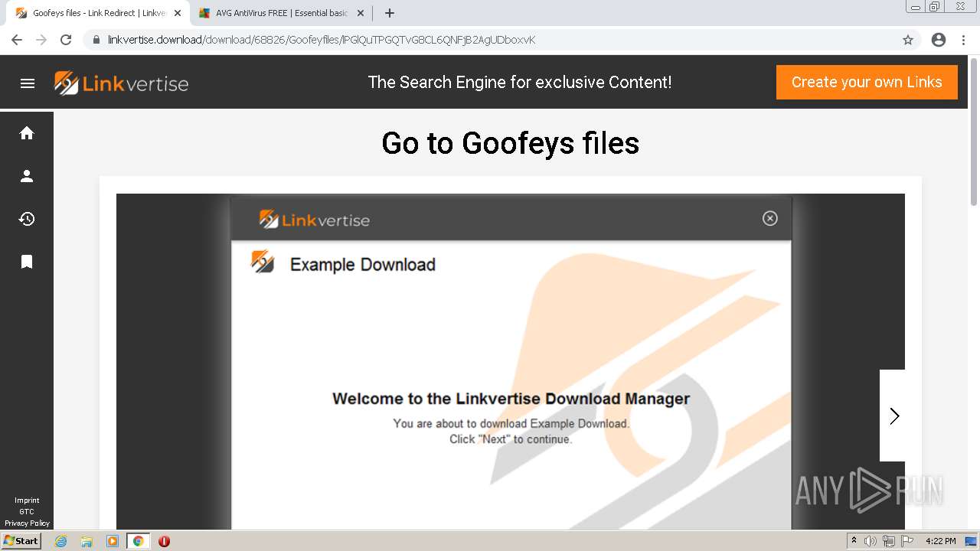Click the Example Download preview image
This screenshot has height=551, width=980.
(x=511, y=361)
